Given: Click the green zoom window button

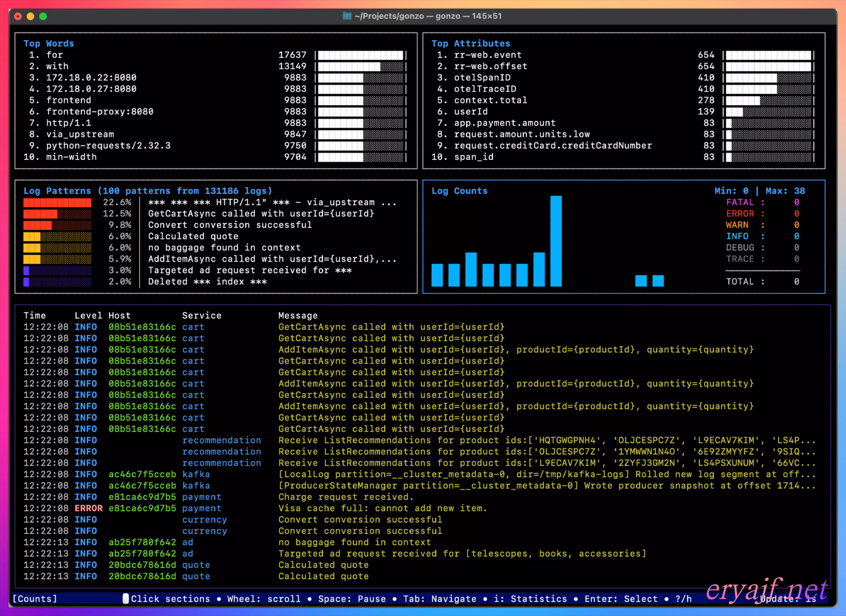Looking at the screenshot, I should 43,16.
